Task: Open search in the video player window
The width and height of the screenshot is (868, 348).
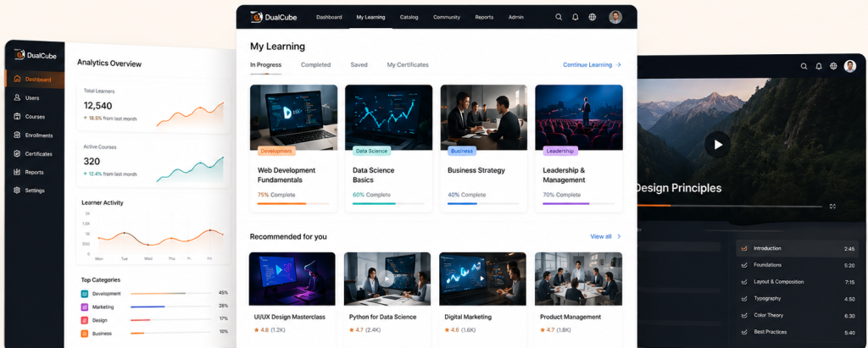Action: (804, 66)
